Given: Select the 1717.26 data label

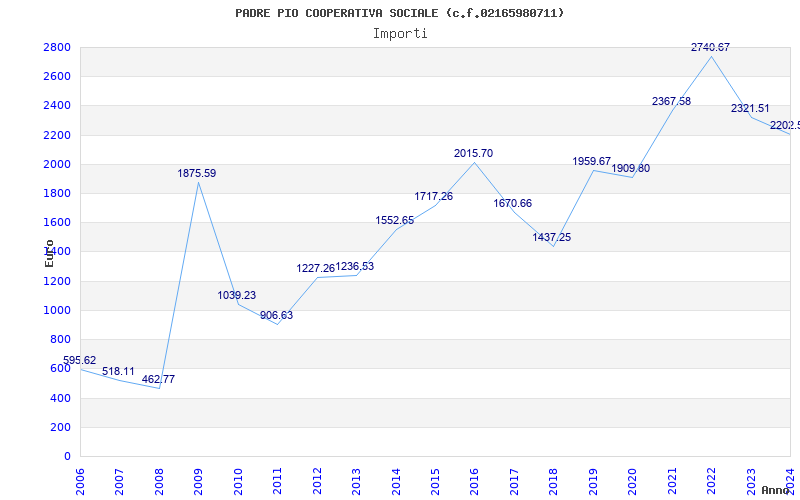Looking at the screenshot, I should click(x=434, y=196).
